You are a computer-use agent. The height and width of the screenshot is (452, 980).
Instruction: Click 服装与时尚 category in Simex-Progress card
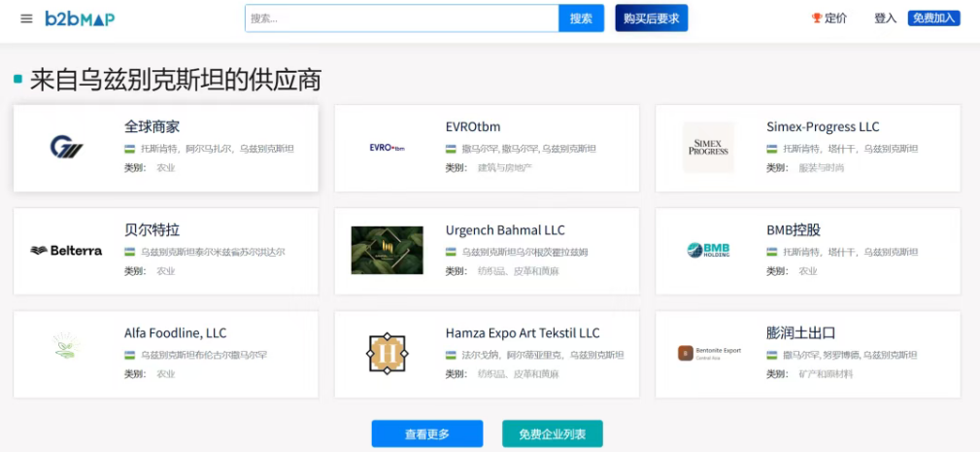822,167
